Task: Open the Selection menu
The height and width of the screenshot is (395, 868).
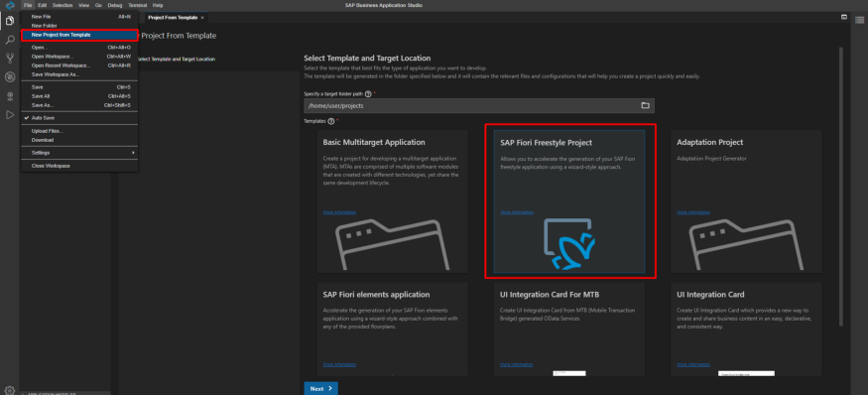Action: click(62, 5)
